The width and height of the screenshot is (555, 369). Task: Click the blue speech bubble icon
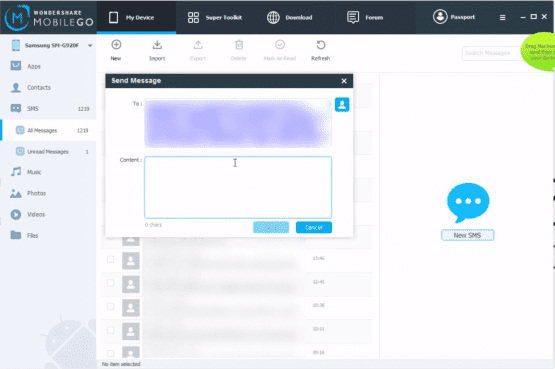pyautogui.click(x=468, y=202)
